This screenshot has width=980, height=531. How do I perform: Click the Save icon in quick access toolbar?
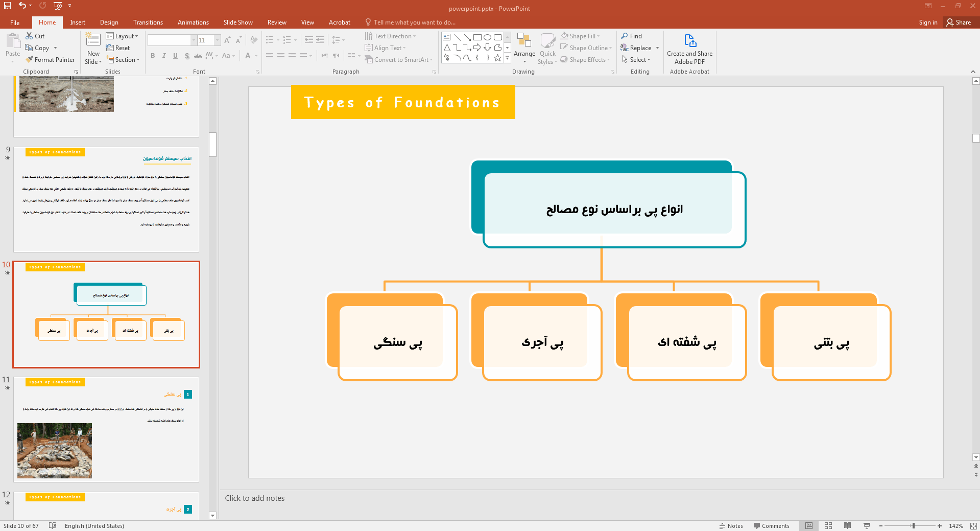pos(8,6)
